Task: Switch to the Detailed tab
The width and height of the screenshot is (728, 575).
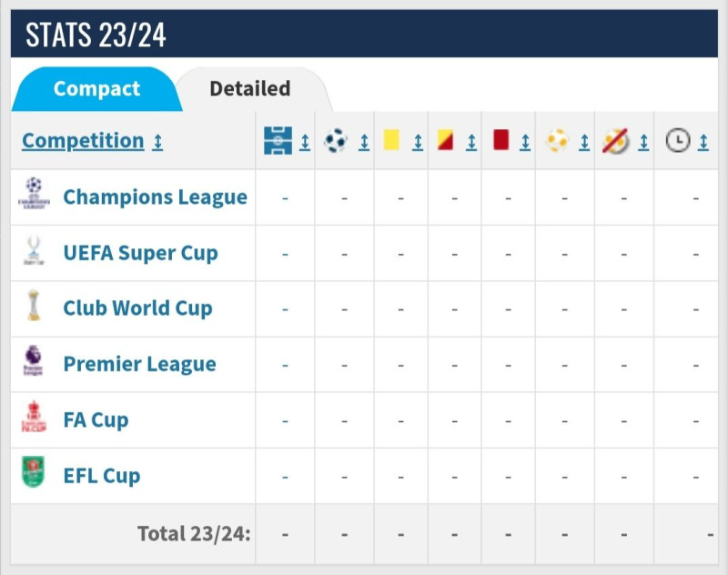Action: point(249,88)
